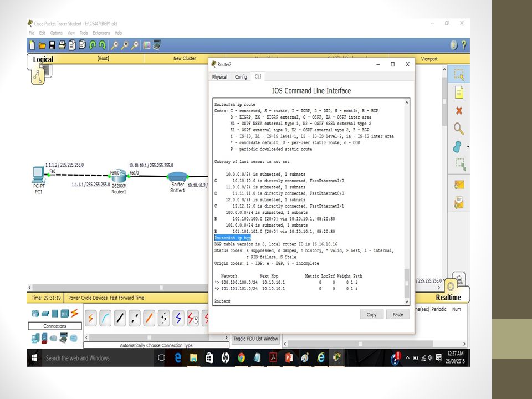Print the workspace using the printer icon

pos(62,45)
